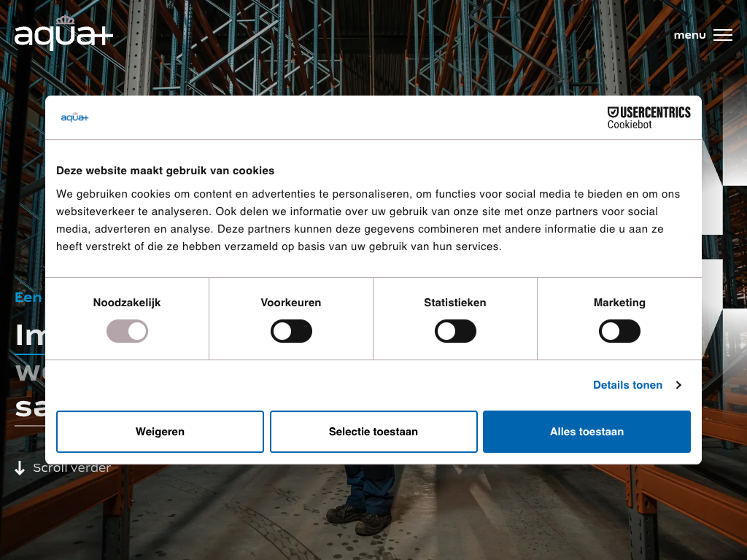The image size is (747, 560).
Task: Click the aqua+ site logo in header
Action: (63, 34)
